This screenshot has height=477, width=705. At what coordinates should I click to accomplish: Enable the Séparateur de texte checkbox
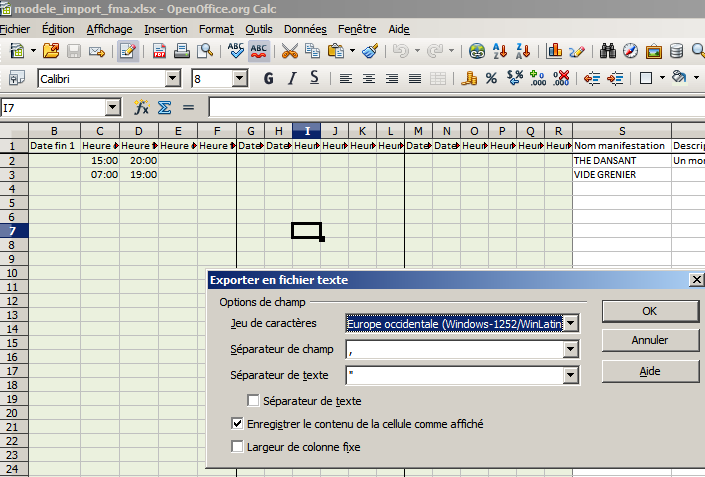click(254, 401)
